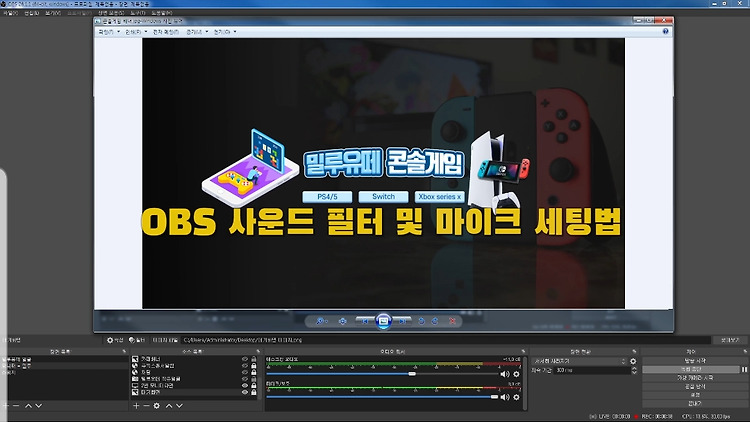Screen dimensions: 750x422
Task: Open scene transition properties gear
Action: 633,361
